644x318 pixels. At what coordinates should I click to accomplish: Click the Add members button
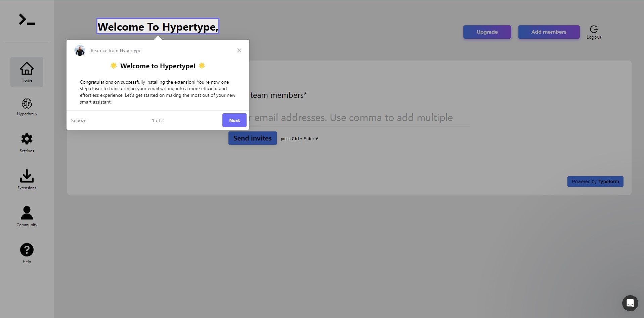click(x=549, y=32)
